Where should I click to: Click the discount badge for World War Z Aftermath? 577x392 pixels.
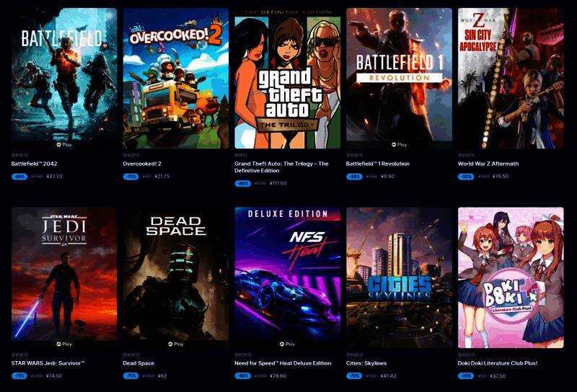(x=465, y=177)
